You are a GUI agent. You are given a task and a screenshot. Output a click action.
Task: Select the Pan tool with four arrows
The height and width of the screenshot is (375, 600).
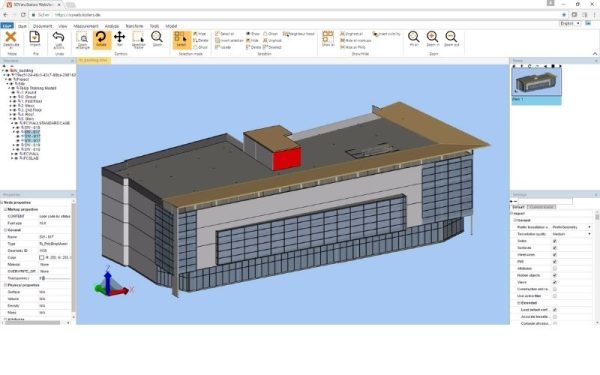pos(119,37)
